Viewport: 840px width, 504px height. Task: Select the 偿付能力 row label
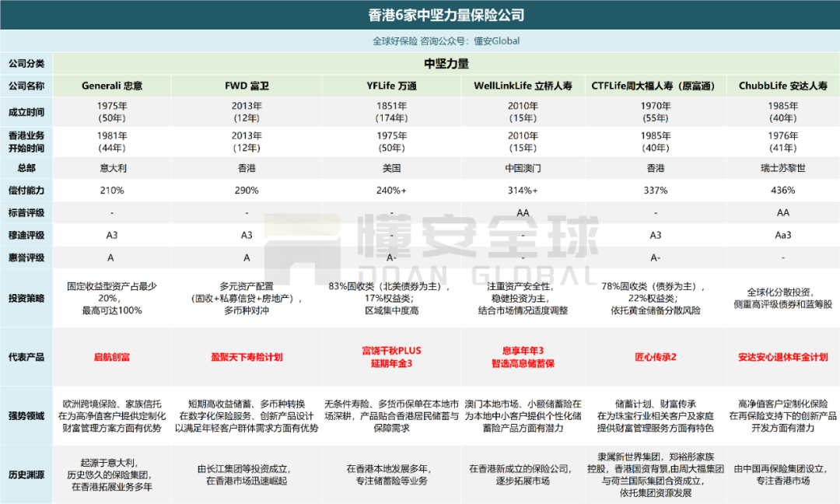point(26,191)
